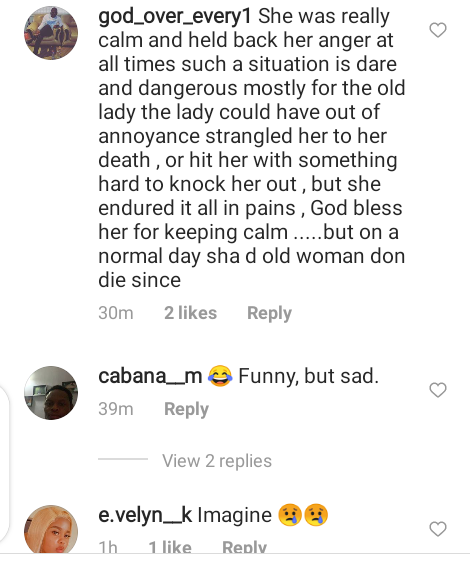The image size is (470, 561).
Task: Show who gave the 2 likes
Action: pyautogui.click(x=191, y=313)
